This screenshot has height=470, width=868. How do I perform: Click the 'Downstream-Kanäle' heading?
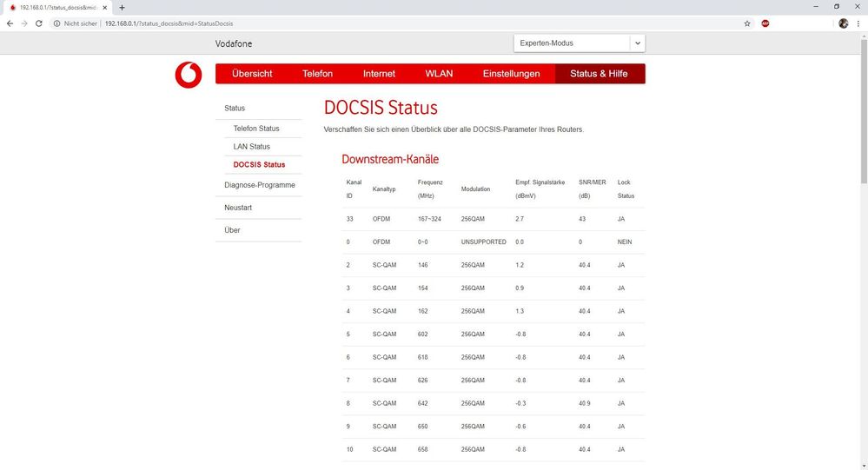tap(390, 160)
